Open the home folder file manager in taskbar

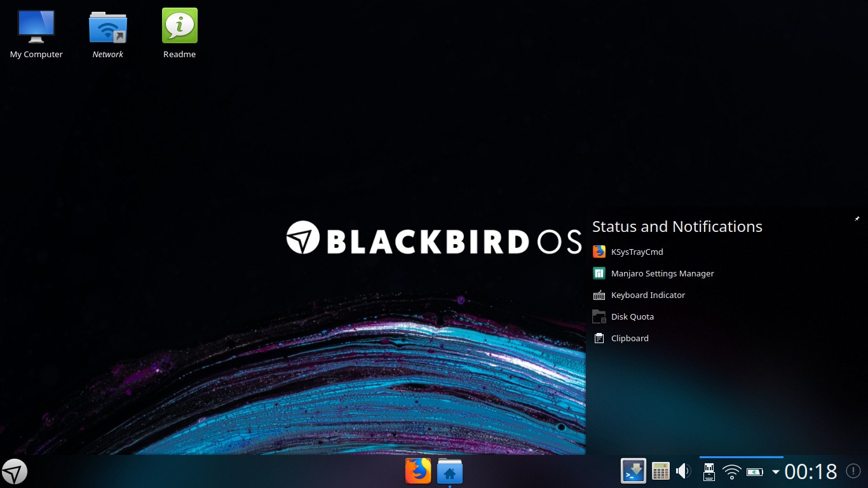450,471
